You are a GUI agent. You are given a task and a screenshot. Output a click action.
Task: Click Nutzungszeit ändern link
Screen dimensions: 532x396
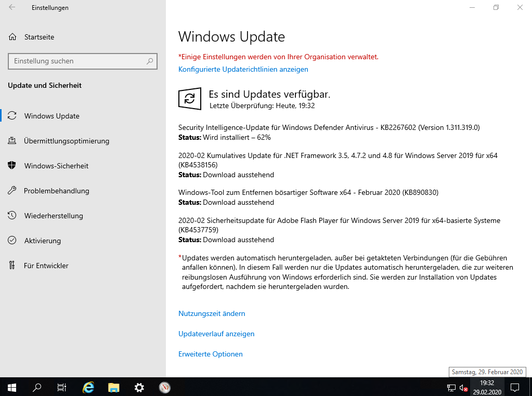click(212, 313)
